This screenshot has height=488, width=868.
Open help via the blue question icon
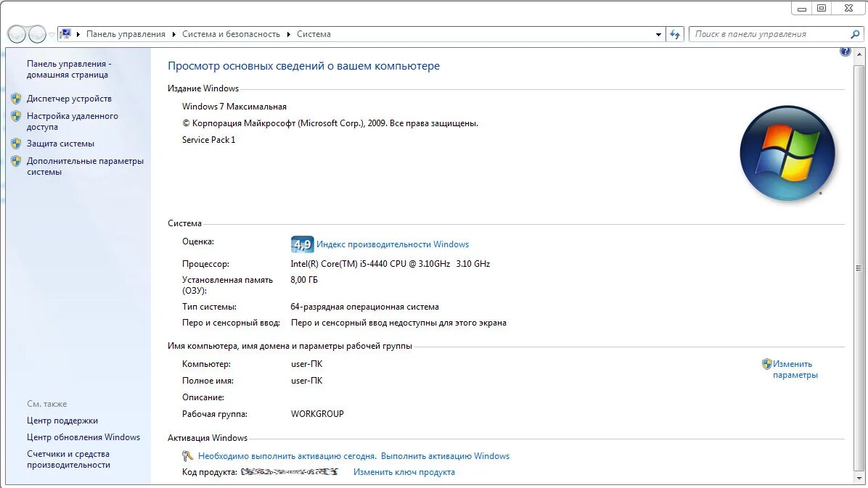845,51
